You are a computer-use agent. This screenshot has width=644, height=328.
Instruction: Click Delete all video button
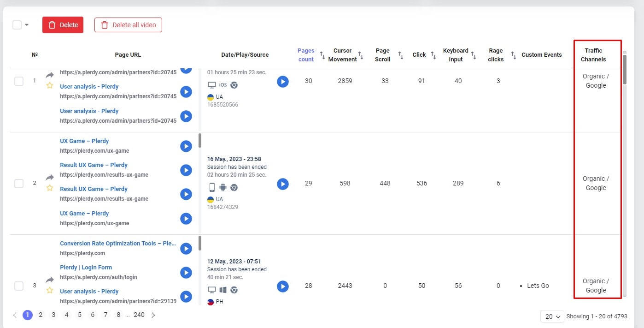(x=128, y=25)
